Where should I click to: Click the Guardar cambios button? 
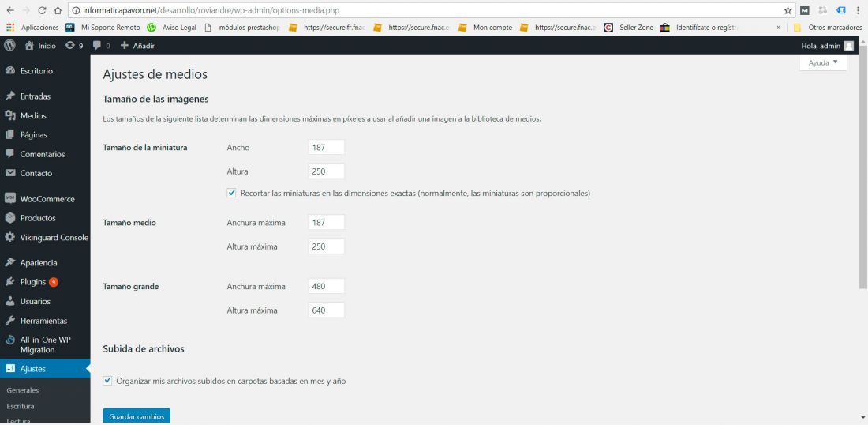(137, 416)
